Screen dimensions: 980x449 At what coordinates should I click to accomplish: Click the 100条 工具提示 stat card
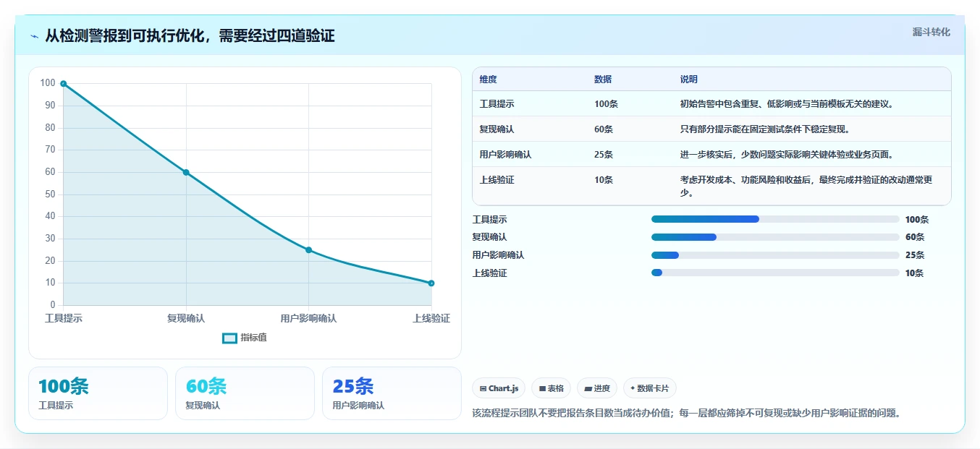coord(98,393)
